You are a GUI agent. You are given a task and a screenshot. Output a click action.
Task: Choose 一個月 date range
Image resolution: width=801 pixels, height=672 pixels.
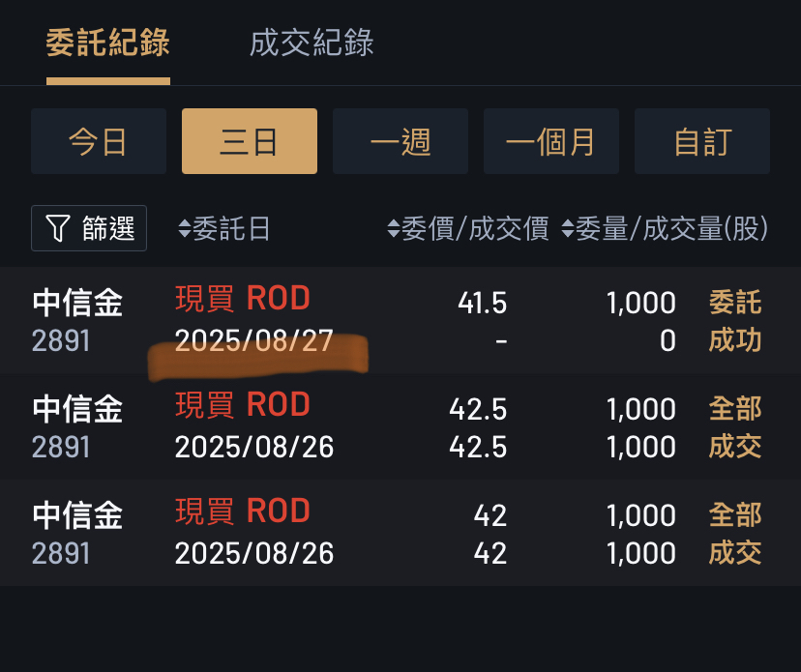coord(550,141)
